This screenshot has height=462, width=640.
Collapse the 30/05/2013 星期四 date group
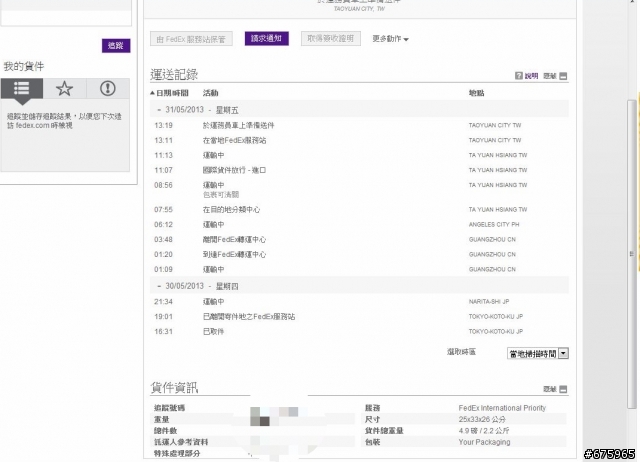[159, 286]
